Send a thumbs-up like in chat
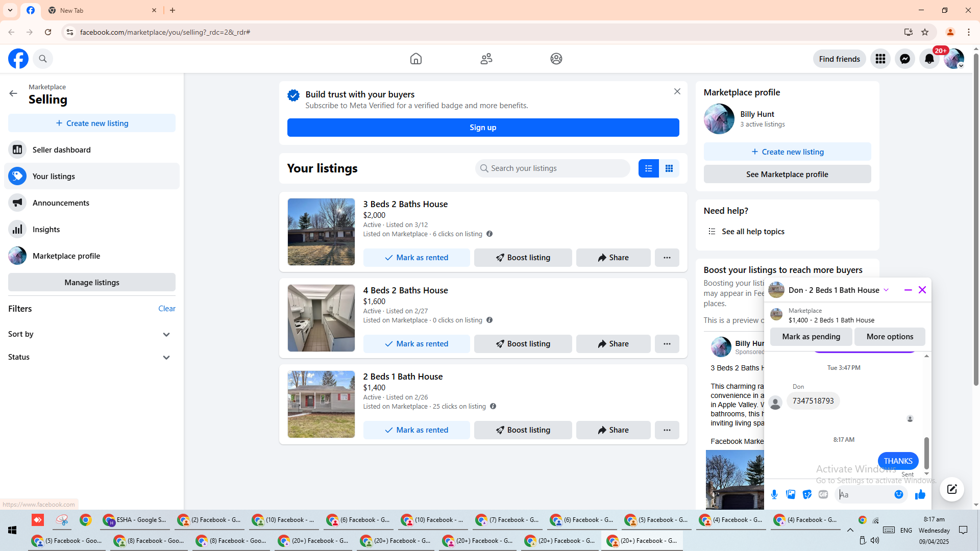Viewport: 980px width, 551px height. (x=920, y=494)
